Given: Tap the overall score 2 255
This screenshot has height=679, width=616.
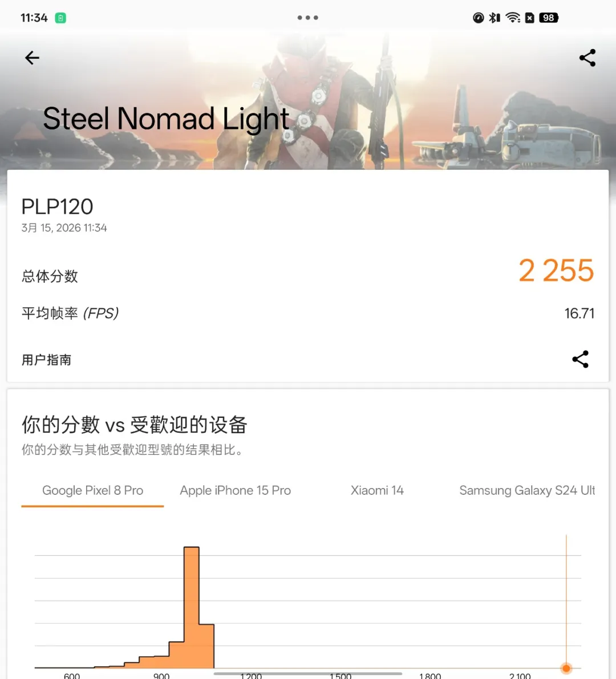Looking at the screenshot, I should pyautogui.click(x=556, y=271).
